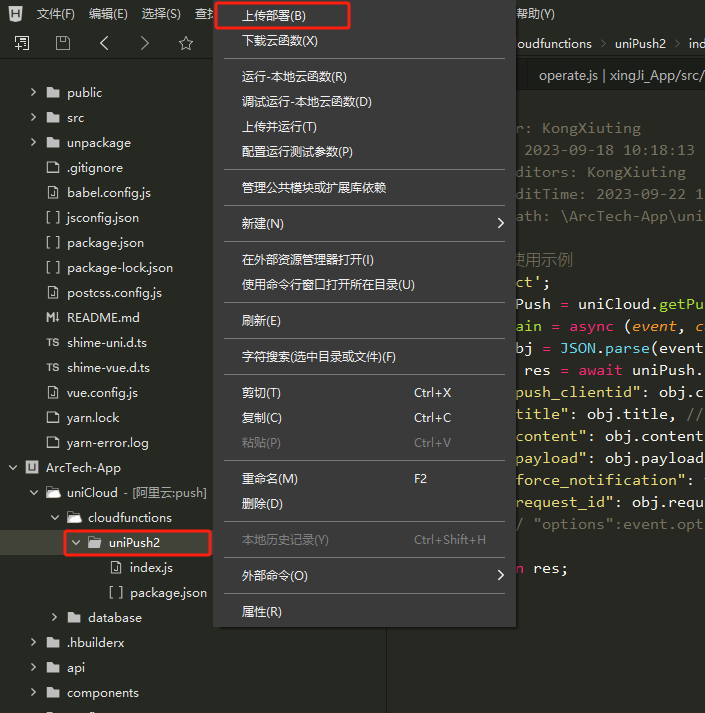Choose 使用命令行窗口打开所在目录(U)
This screenshot has height=713, width=705.
click(364, 285)
